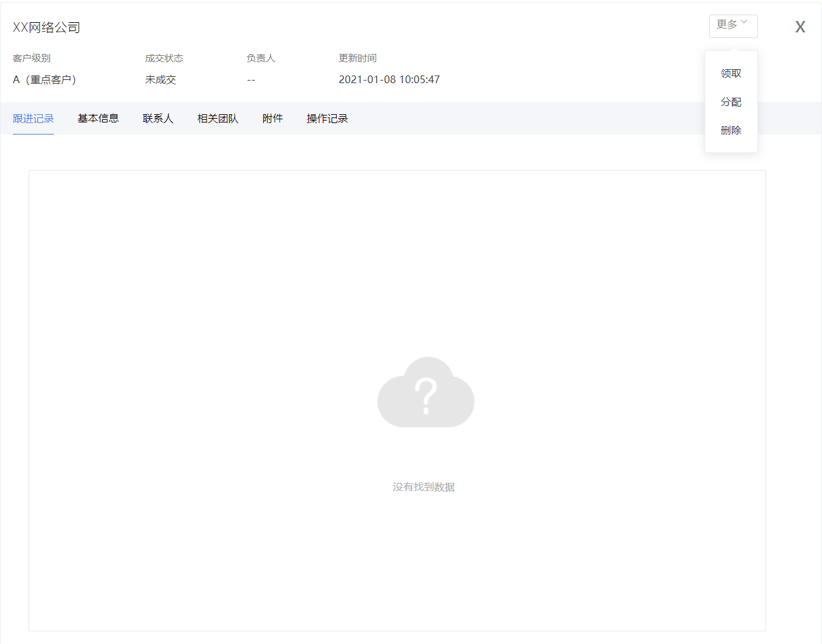Click the 更新时间 field label

[x=358, y=58]
